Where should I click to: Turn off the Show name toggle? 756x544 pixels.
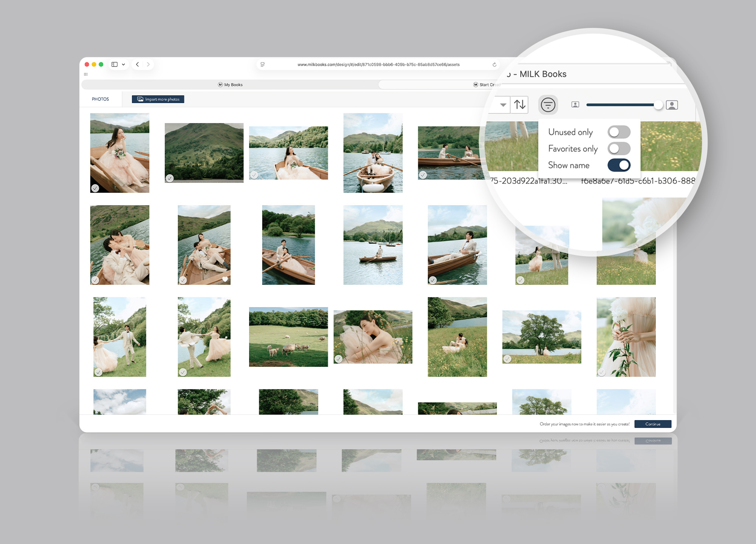tap(619, 165)
